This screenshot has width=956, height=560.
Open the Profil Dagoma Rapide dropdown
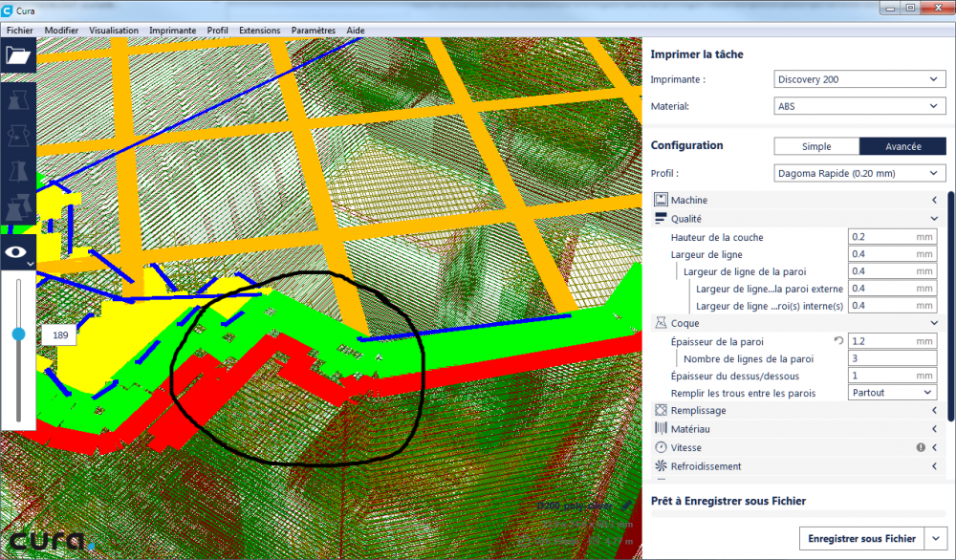click(859, 173)
